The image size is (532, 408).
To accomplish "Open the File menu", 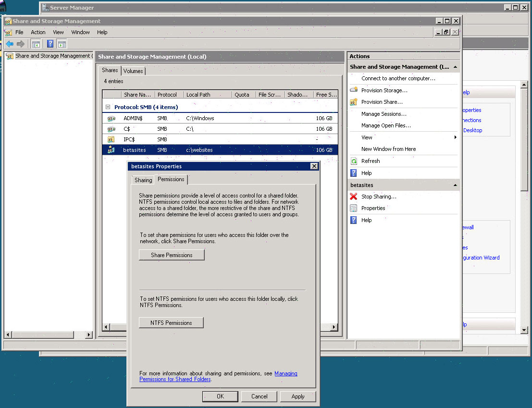I will (19, 32).
